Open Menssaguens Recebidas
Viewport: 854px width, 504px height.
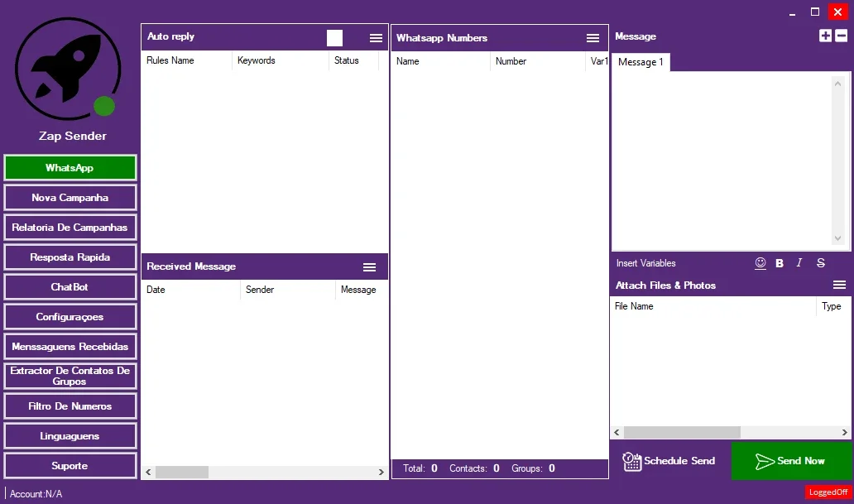click(70, 347)
